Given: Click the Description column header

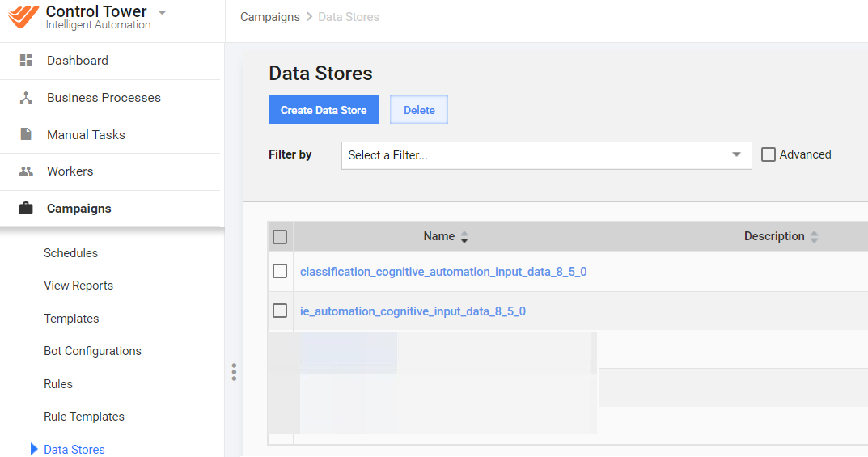Looking at the screenshot, I should [x=774, y=236].
